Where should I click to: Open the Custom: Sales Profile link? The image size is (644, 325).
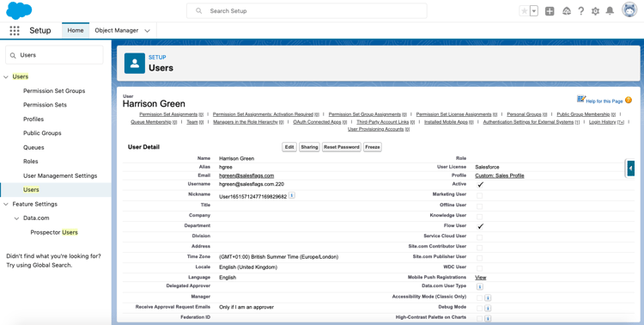point(500,175)
